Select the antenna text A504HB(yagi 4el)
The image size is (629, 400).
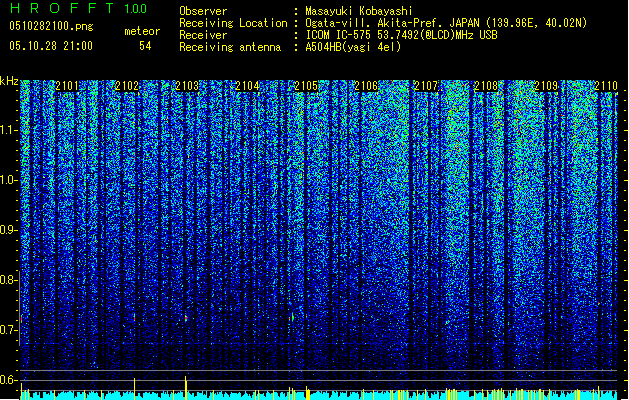coord(353,47)
